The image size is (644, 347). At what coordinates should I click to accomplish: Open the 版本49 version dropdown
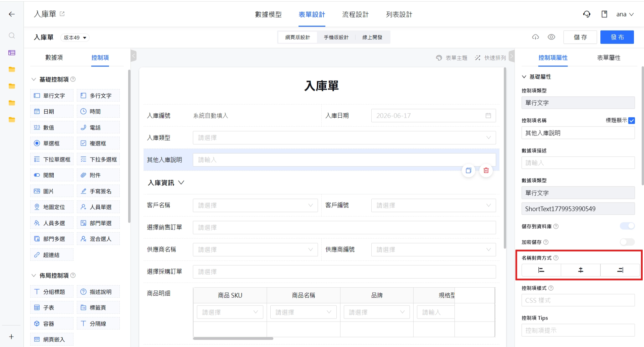click(x=75, y=38)
